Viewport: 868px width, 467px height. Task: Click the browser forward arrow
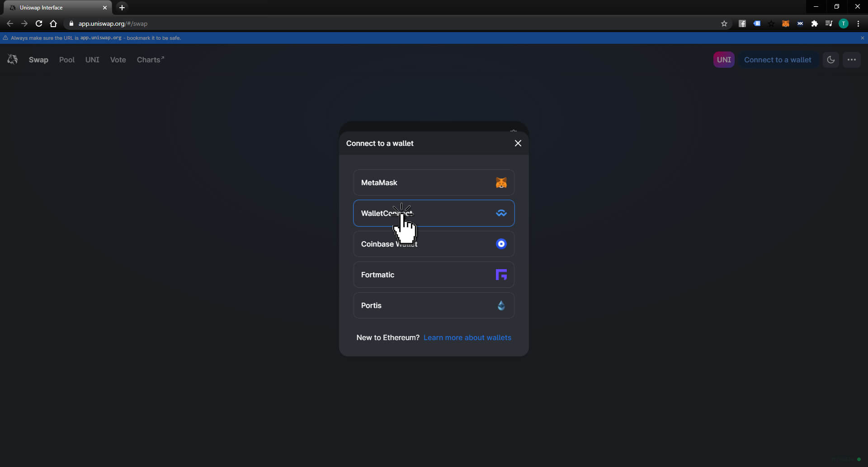tap(24, 23)
